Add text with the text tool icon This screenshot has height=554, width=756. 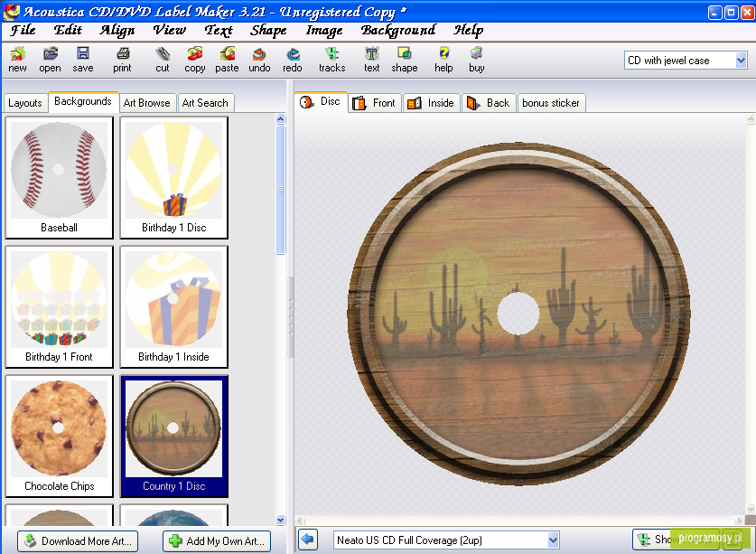click(x=372, y=60)
